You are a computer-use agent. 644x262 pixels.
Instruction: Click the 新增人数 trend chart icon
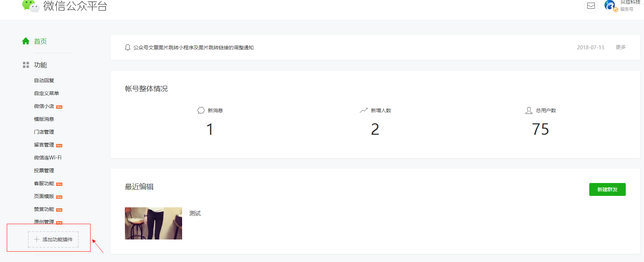[364, 110]
